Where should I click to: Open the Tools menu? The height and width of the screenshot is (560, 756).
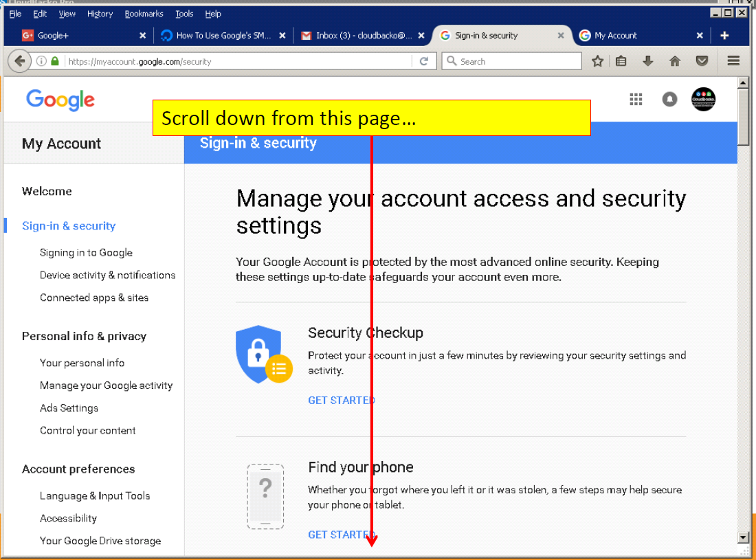click(184, 14)
